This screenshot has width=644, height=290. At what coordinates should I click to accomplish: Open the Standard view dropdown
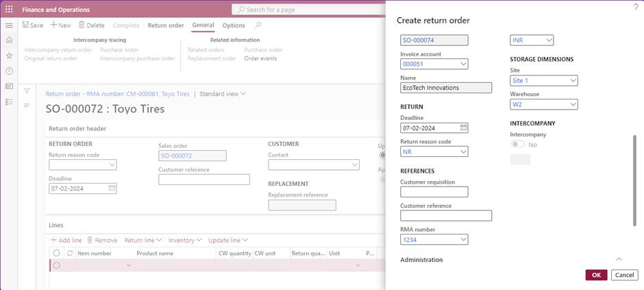(223, 94)
